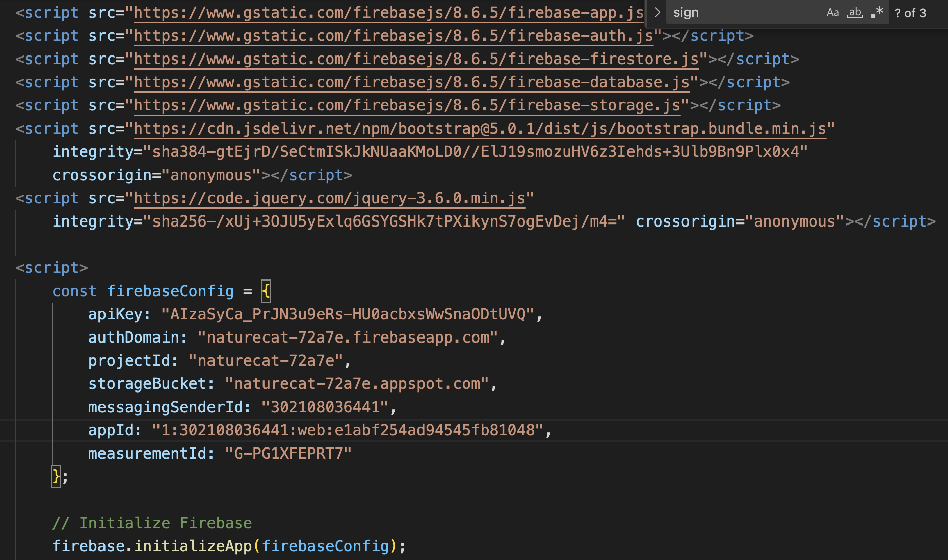Open the firebase-storage.js URL link
Viewport: 948px width, 560px height.
pos(407,106)
